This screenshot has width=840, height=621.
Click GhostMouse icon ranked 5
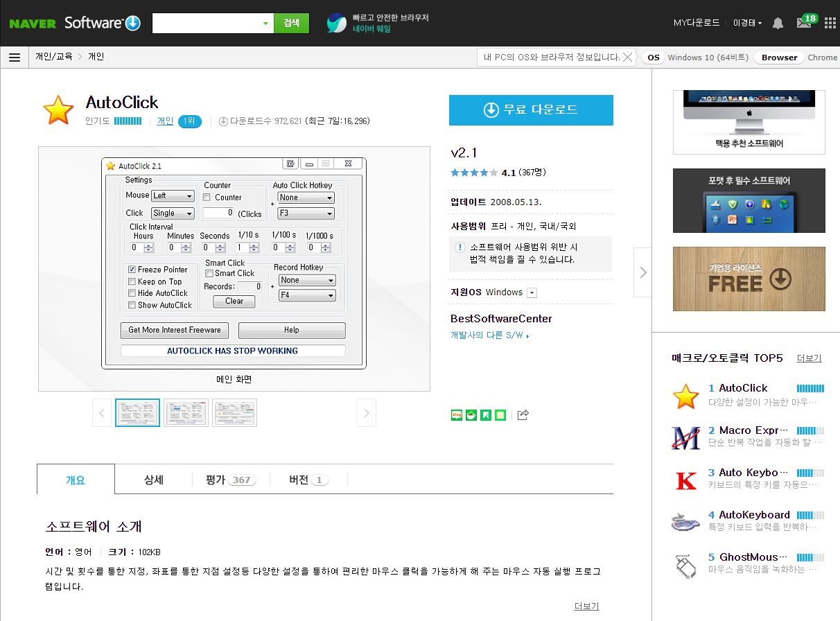(686, 566)
